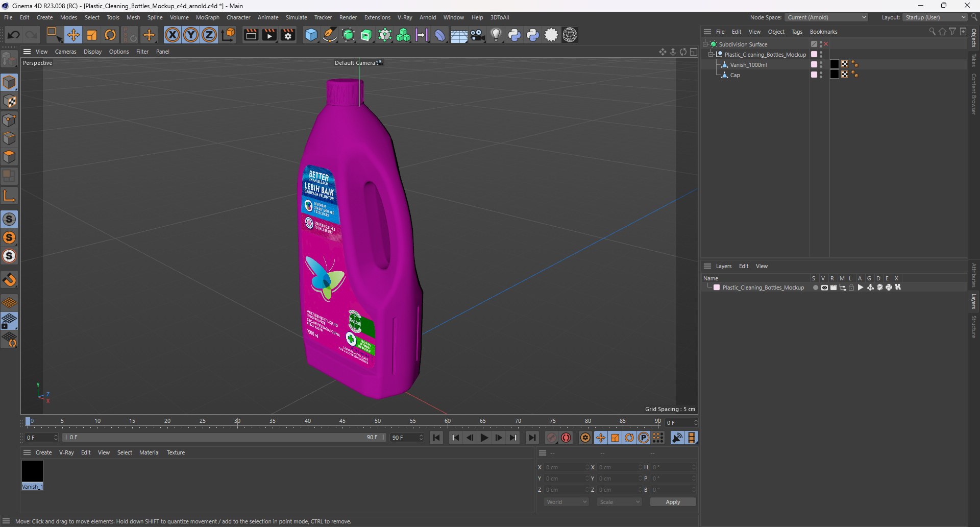Open the Layers panel hamburger menu

[x=707, y=266]
